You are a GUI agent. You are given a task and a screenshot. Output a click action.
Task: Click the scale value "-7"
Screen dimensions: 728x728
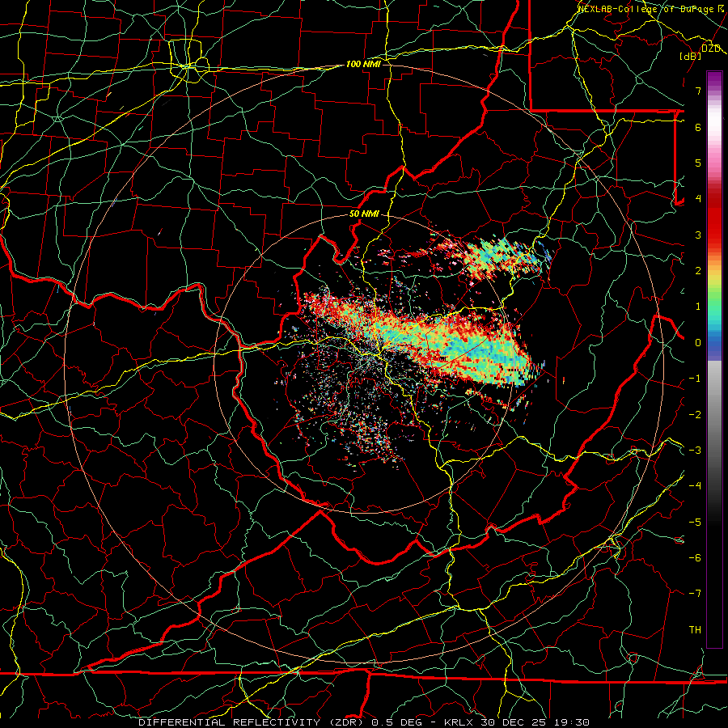click(695, 594)
